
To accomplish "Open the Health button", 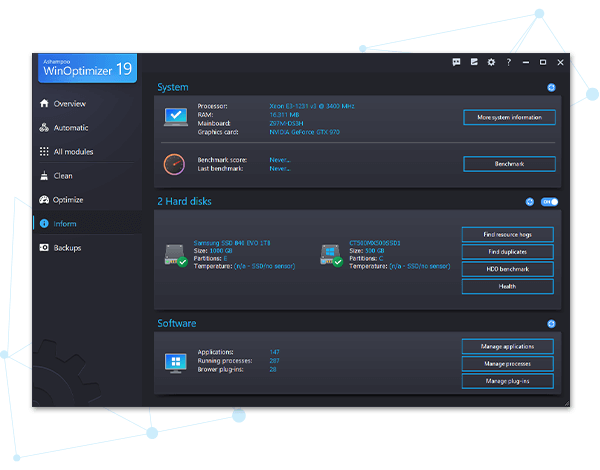I will [x=507, y=286].
